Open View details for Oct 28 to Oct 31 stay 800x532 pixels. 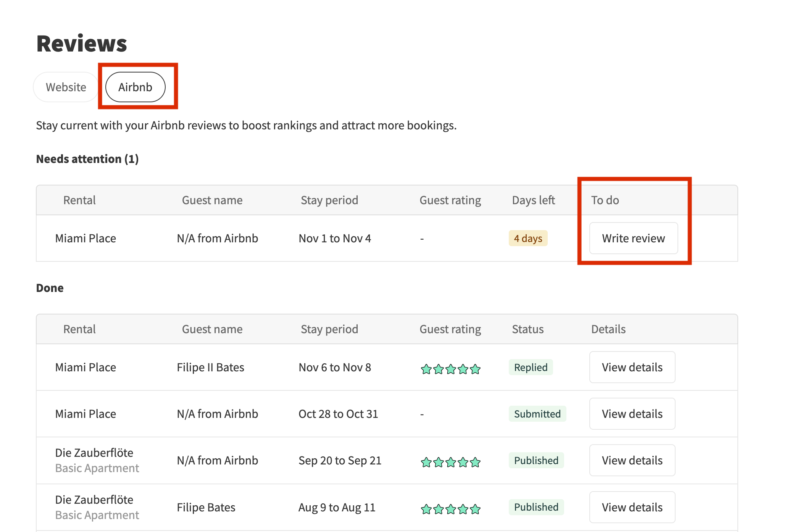(632, 414)
